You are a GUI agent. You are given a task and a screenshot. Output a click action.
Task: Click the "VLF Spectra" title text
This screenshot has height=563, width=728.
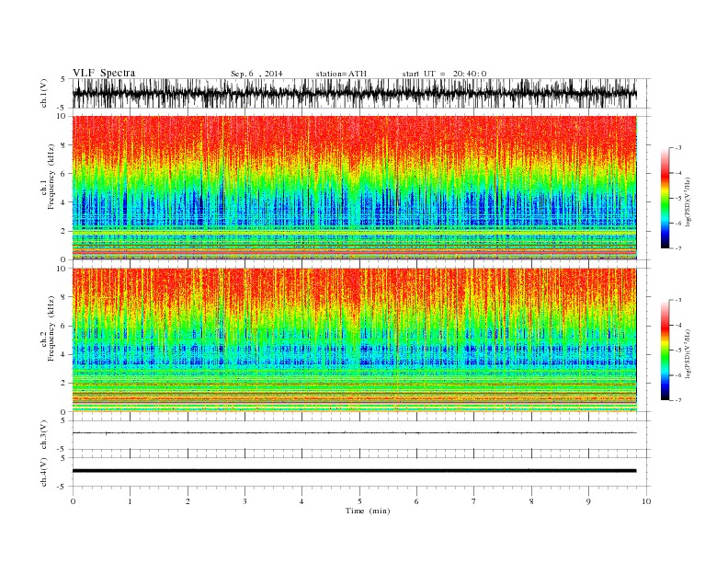coord(104,73)
